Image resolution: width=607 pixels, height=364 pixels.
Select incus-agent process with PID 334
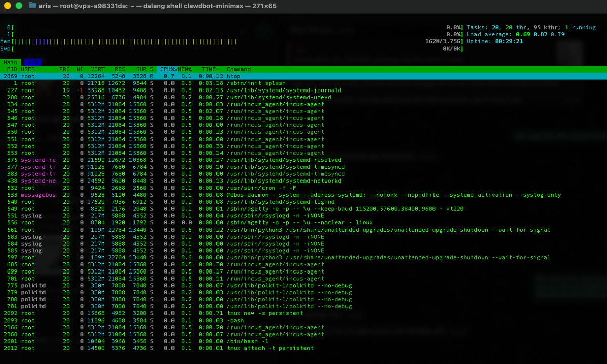pyautogui.click(x=303, y=104)
